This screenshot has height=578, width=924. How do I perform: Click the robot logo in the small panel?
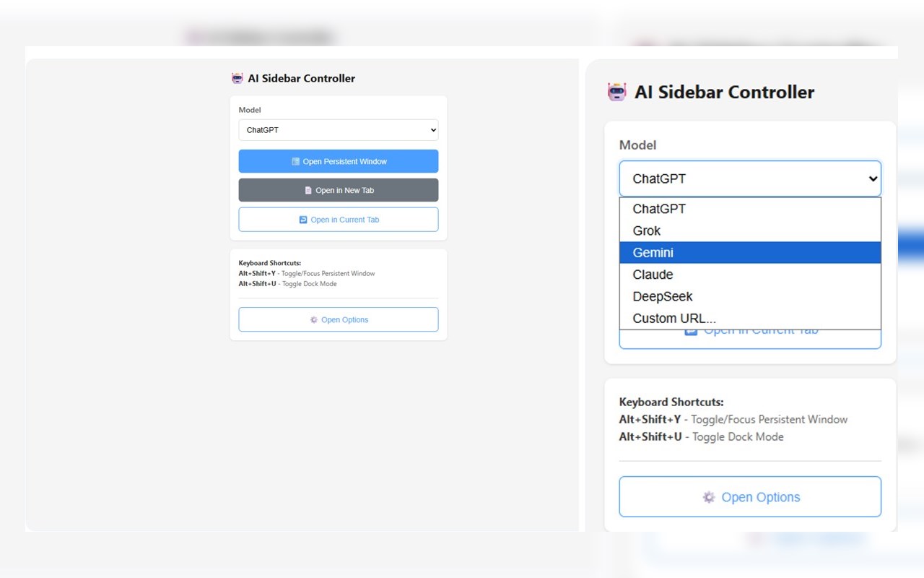click(237, 78)
